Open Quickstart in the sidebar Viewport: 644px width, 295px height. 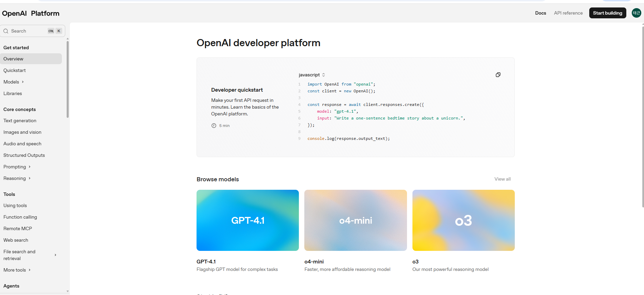pos(15,70)
